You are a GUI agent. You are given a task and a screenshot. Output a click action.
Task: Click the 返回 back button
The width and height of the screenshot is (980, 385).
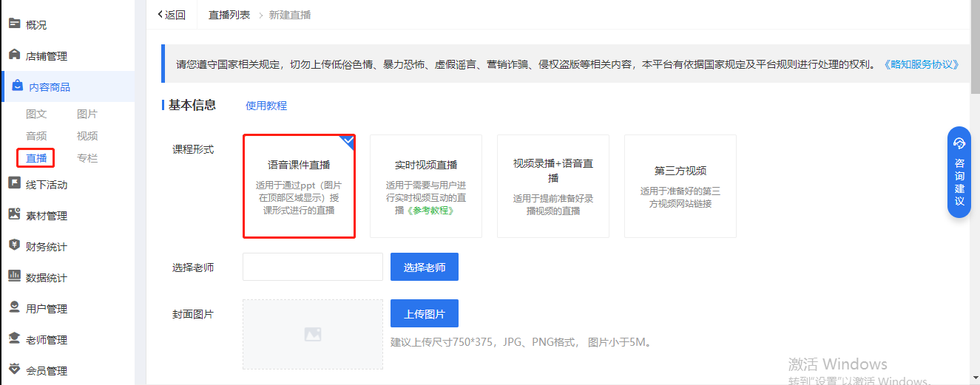point(172,15)
